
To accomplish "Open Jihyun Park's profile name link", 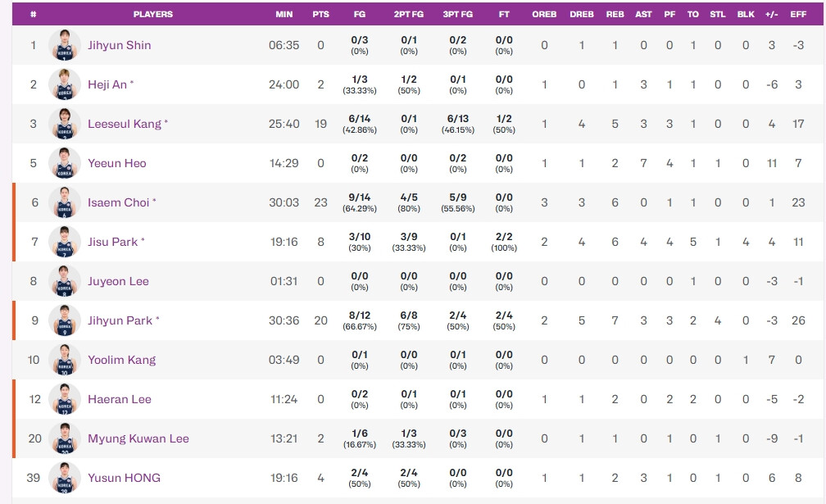I will pyautogui.click(x=120, y=320).
